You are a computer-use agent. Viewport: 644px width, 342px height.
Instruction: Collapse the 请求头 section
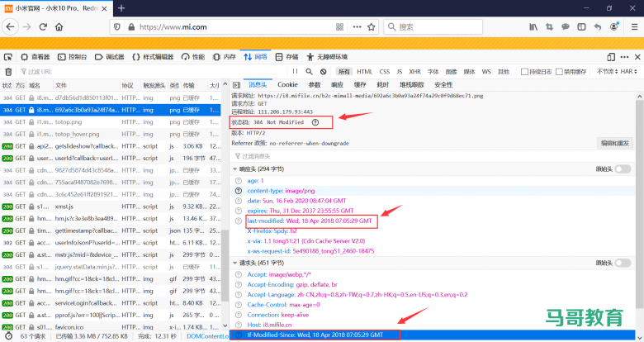[x=235, y=263]
